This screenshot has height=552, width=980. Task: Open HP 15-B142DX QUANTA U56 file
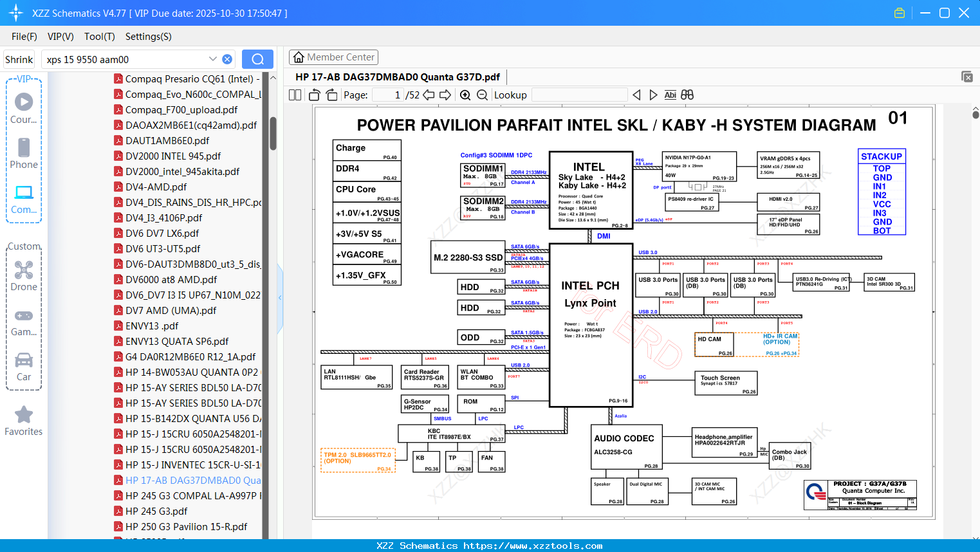point(187,419)
